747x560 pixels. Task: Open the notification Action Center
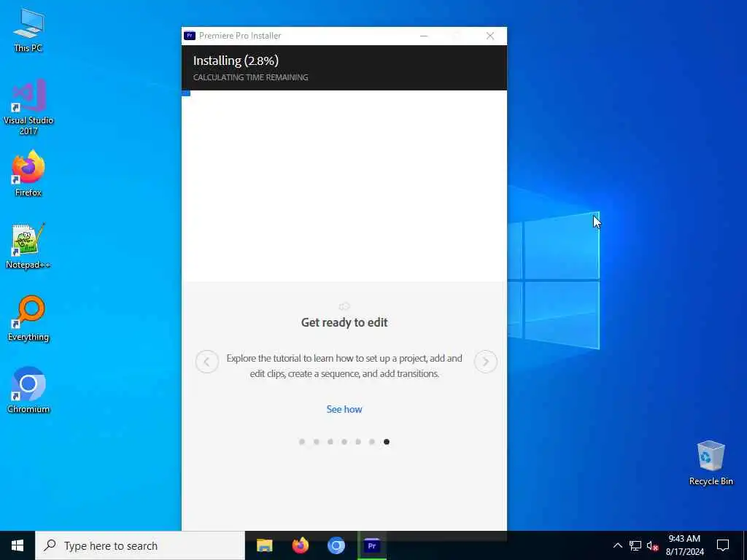[x=723, y=545]
